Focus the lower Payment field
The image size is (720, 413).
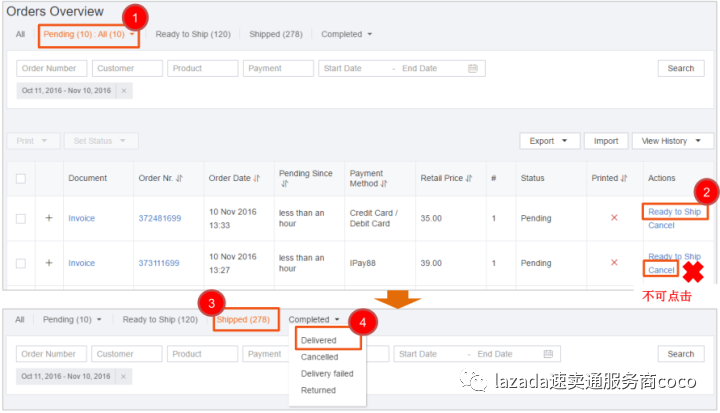point(266,354)
